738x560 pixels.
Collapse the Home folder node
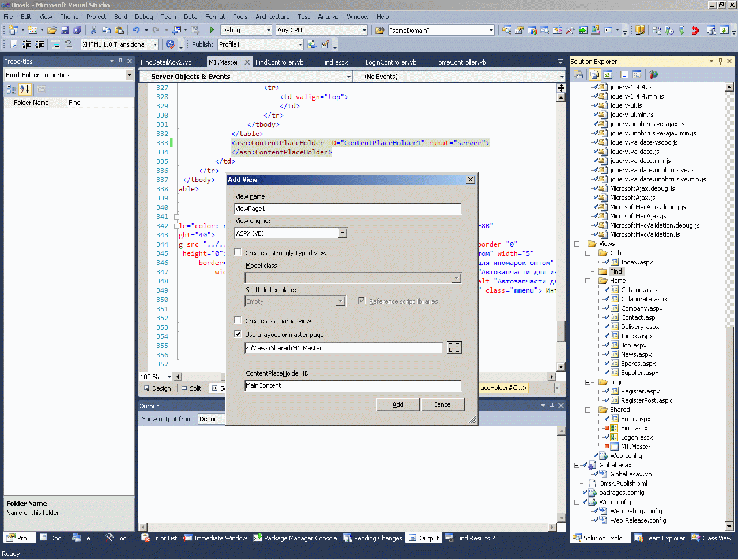(x=588, y=281)
